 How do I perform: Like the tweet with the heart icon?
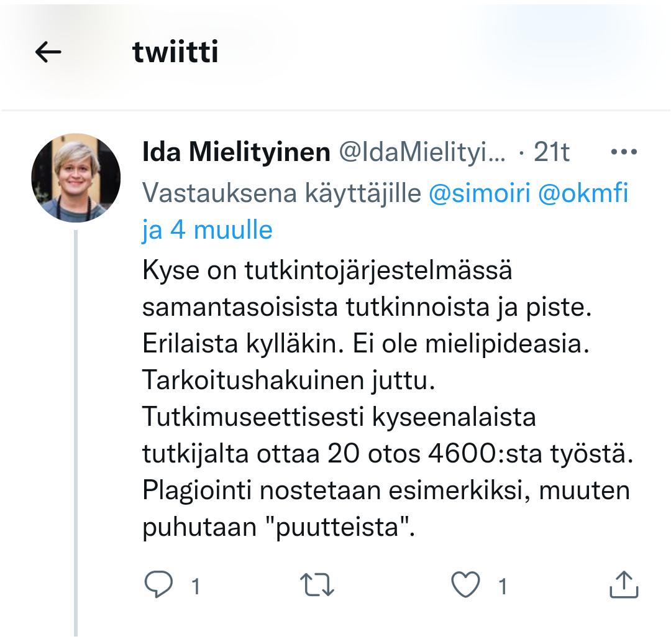click(465, 586)
